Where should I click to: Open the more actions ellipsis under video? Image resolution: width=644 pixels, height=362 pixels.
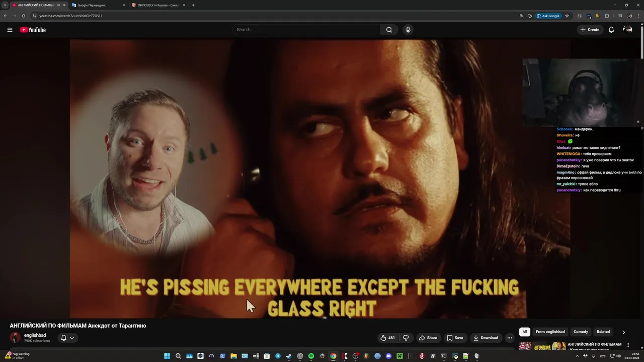pyautogui.click(x=510, y=338)
